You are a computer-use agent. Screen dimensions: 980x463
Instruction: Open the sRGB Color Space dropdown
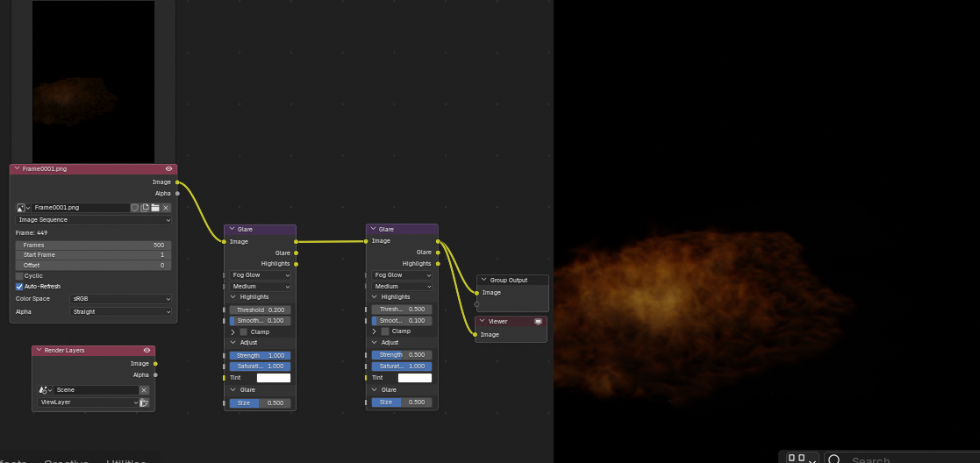pyautogui.click(x=120, y=299)
